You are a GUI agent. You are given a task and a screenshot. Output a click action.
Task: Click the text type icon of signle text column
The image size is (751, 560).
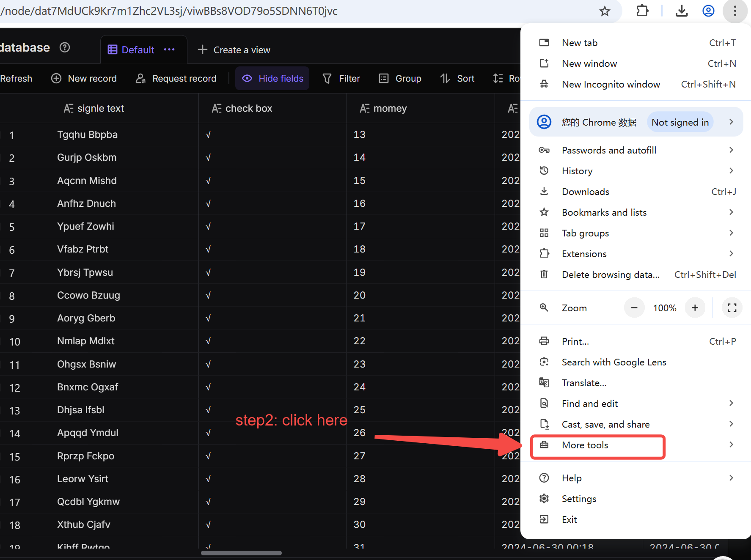point(69,109)
